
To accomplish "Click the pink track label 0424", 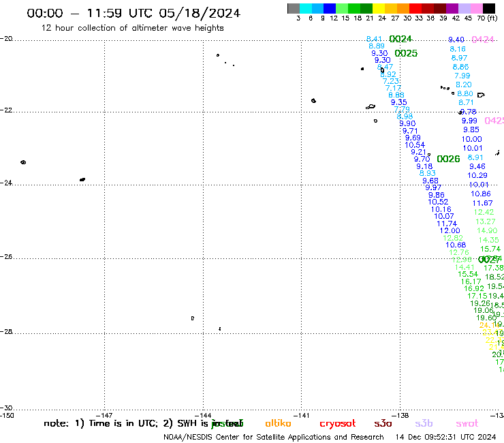I will pos(482,40).
